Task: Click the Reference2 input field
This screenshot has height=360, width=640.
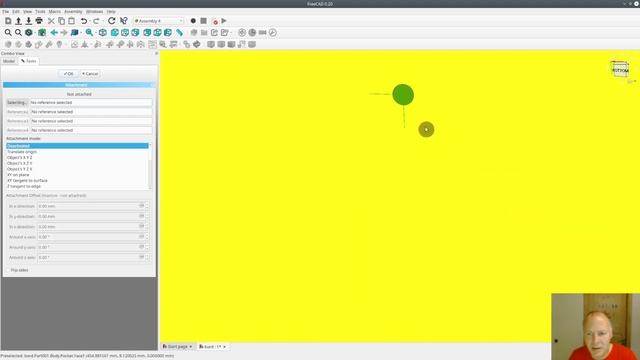Action: pyautogui.click(x=91, y=112)
